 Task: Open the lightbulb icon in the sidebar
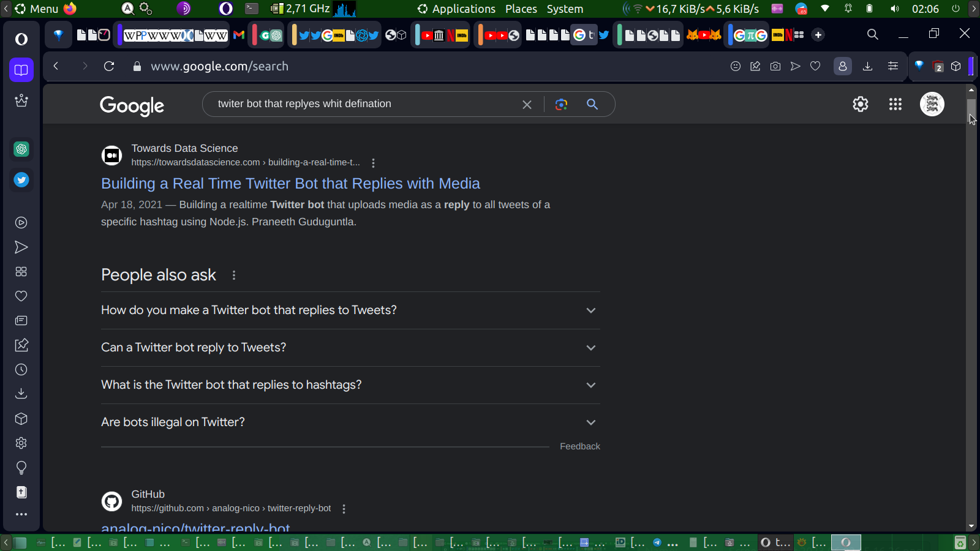pos(21,468)
